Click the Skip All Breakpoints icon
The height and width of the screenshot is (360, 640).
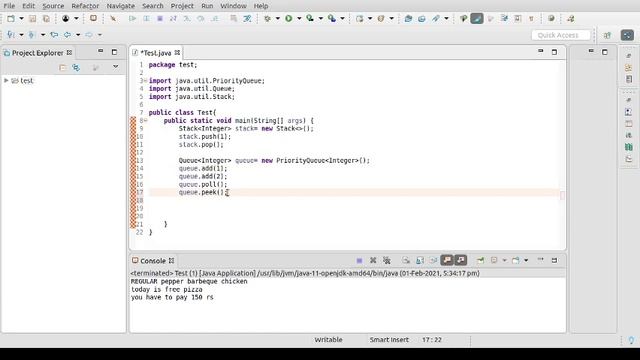113,18
